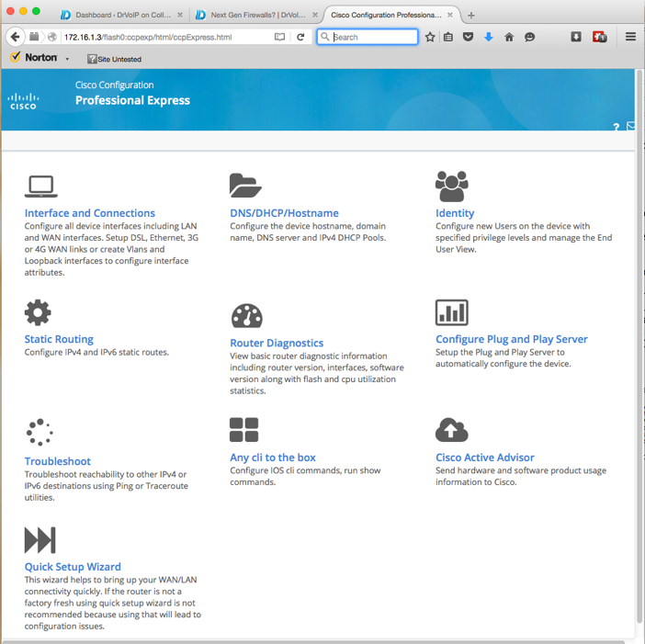Click the envelope feedback icon in header
Screen dimensions: 645x644
[x=630, y=126]
